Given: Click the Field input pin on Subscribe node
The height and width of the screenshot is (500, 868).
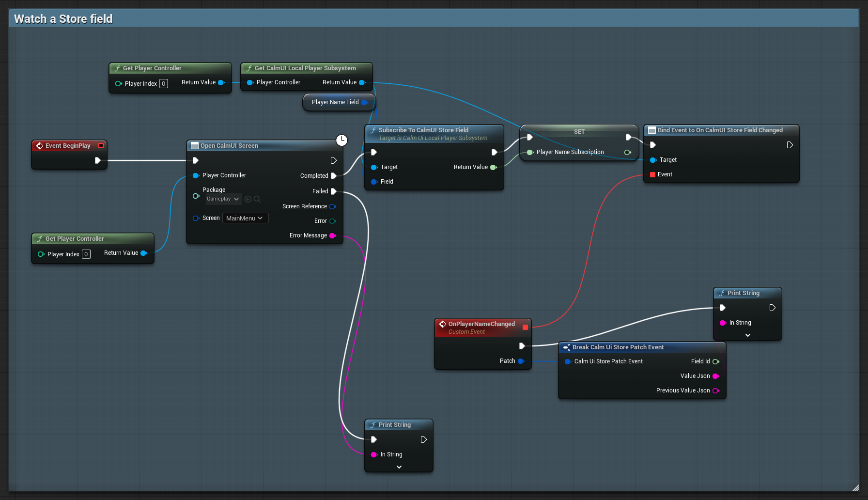Looking at the screenshot, I should click(374, 182).
